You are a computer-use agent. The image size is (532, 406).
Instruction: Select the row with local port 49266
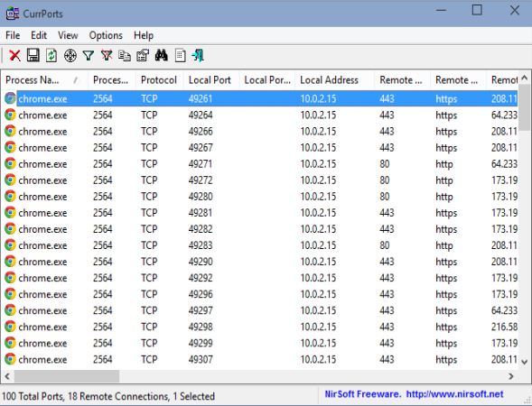260,131
